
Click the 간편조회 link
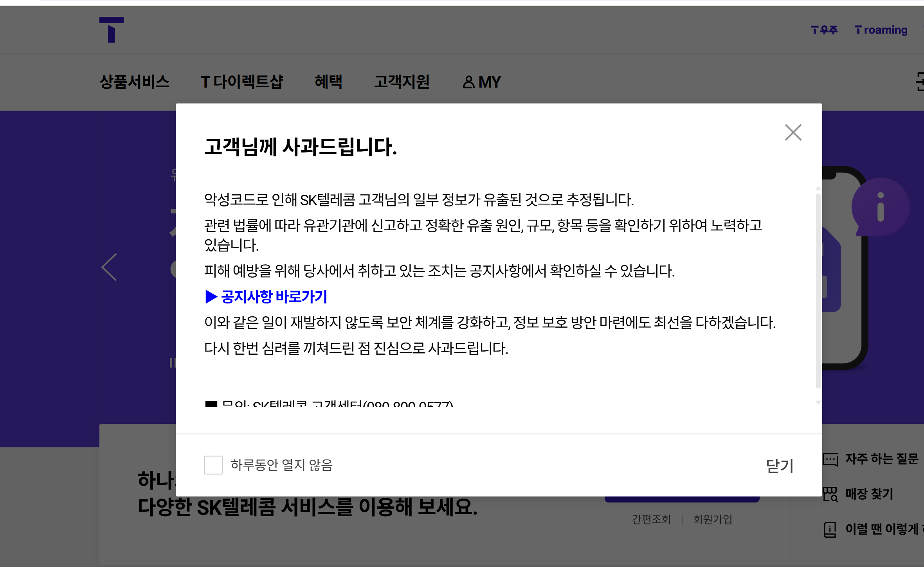click(x=651, y=519)
